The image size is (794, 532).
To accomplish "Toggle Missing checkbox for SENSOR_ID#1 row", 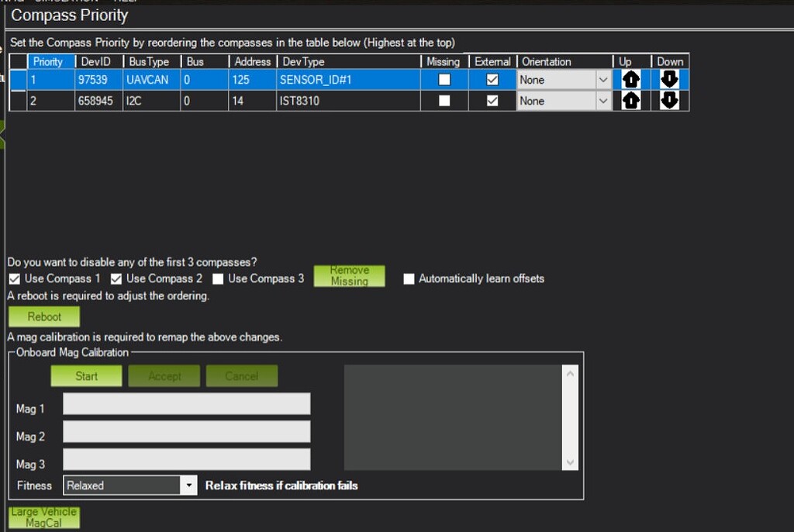I will tap(444, 80).
